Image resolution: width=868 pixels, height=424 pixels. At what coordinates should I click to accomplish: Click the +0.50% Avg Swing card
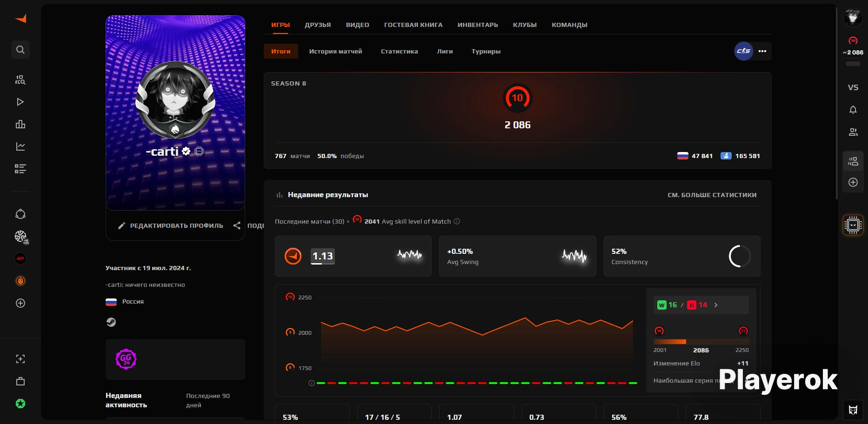pos(517,256)
